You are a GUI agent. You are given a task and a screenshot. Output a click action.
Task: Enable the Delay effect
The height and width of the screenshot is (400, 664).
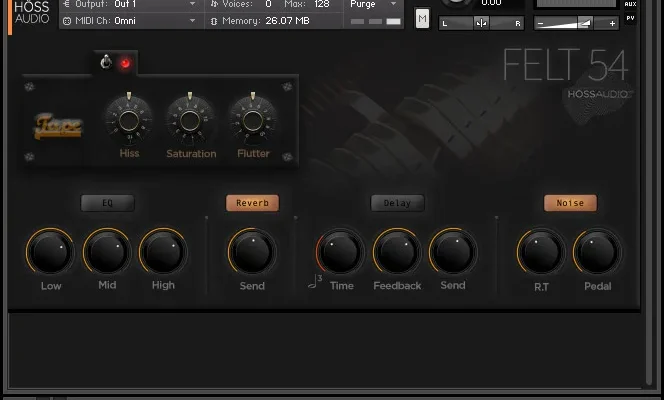(397, 203)
